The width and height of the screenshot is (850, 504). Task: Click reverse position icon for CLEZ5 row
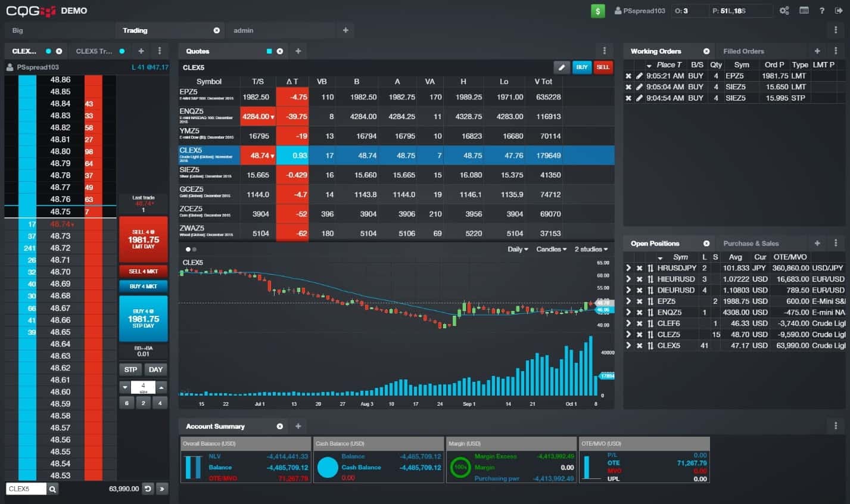click(650, 335)
